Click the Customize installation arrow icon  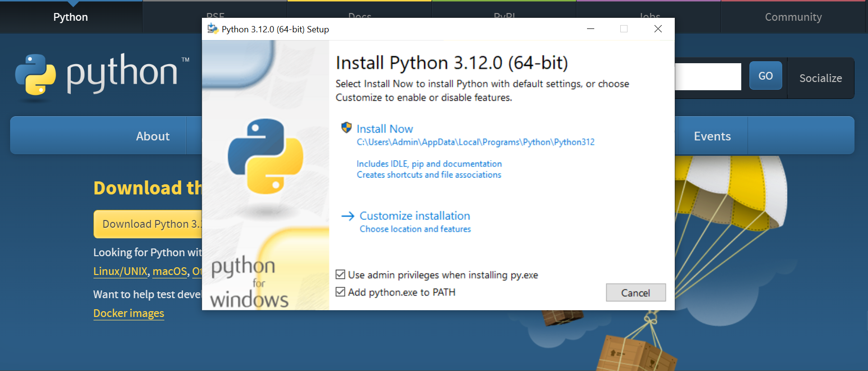tap(347, 216)
